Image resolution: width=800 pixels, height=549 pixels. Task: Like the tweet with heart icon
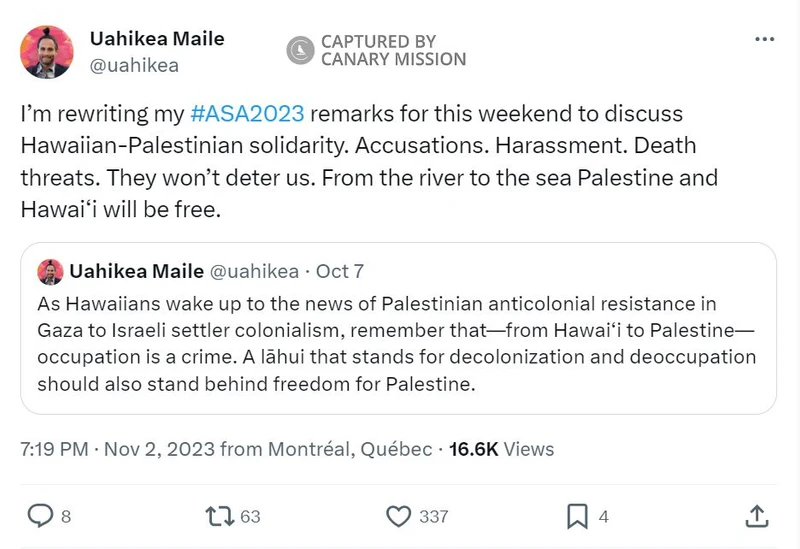coord(399,516)
